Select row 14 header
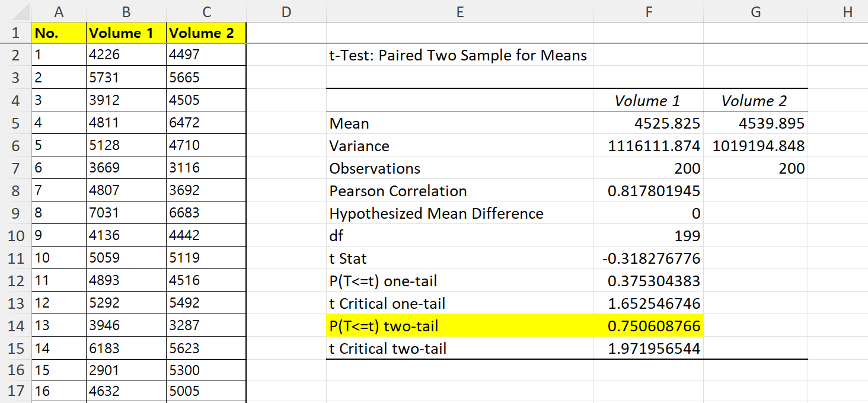The image size is (868, 403). 15,325
